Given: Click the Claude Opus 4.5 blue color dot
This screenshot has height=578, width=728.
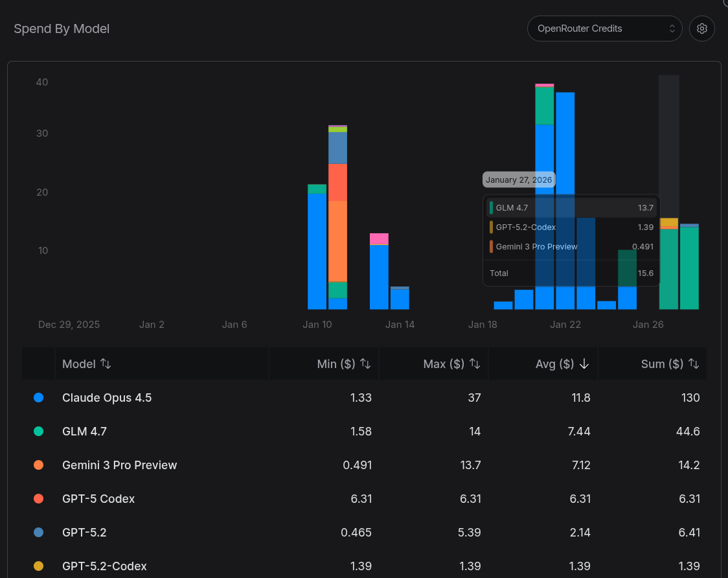Looking at the screenshot, I should (38, 398).
